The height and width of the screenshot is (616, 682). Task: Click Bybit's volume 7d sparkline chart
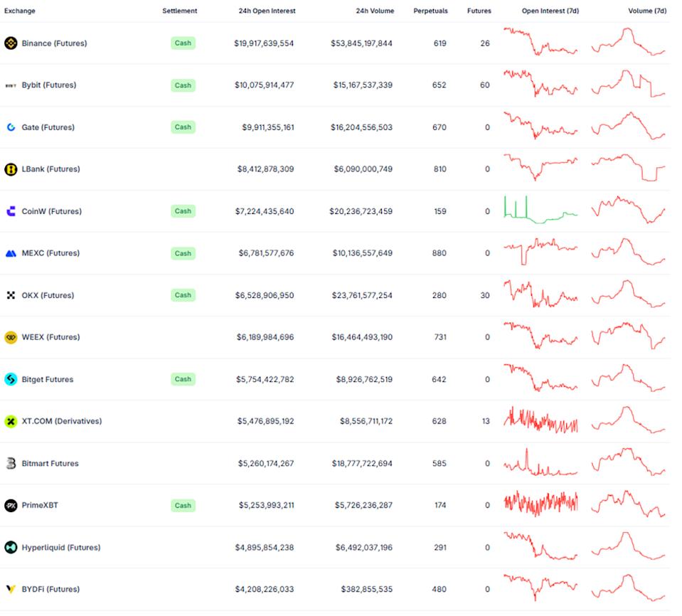[x=628, y=83]
